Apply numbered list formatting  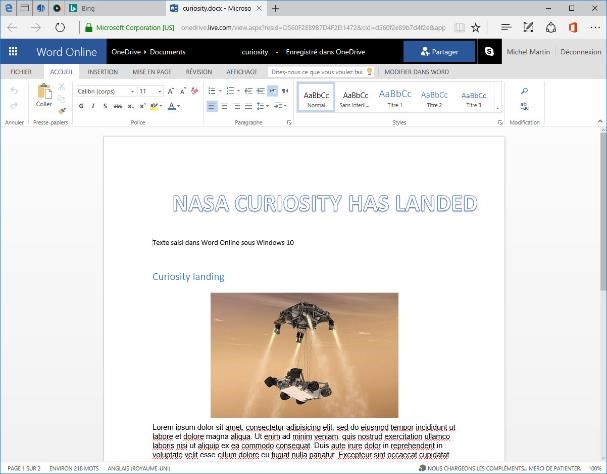(x=230, y=91)
